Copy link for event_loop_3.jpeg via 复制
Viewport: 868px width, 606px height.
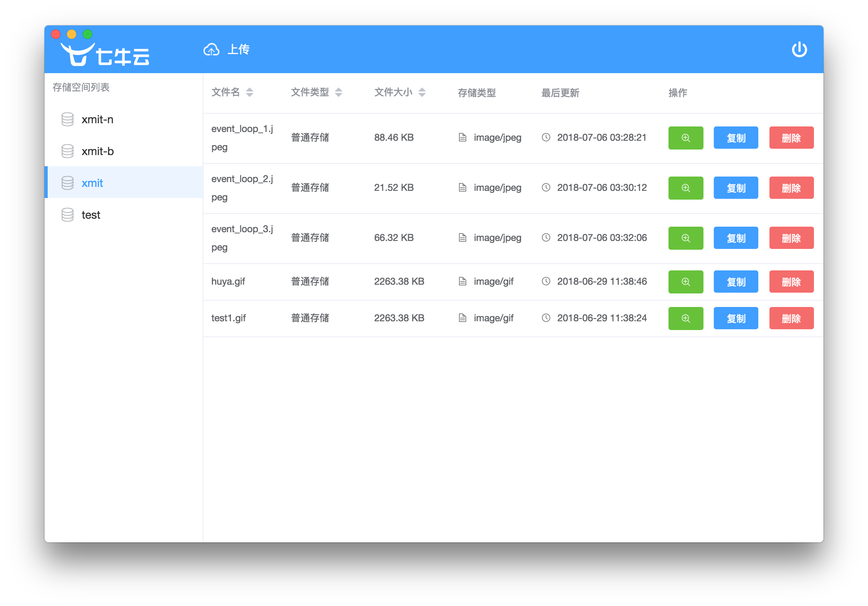[x=735, y=238]
